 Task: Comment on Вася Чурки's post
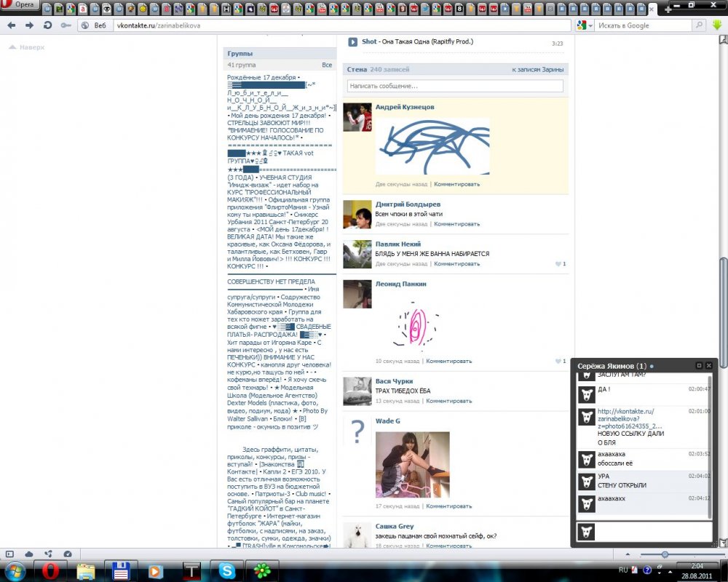click(449, 401)
